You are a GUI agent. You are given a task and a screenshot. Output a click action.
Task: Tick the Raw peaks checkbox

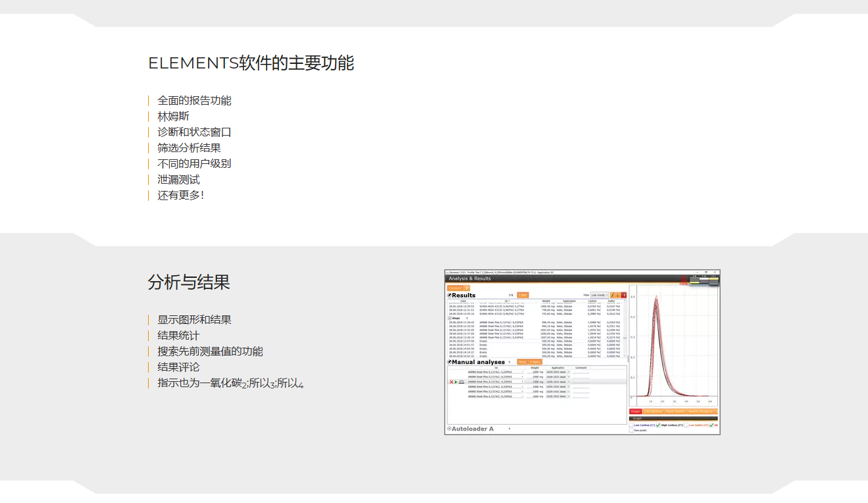(x=632, y=431)
